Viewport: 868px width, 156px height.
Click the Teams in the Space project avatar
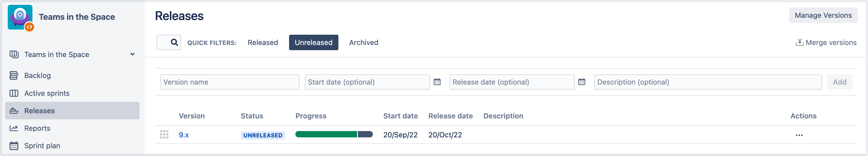pyautogui.click(x=21, y=17)
